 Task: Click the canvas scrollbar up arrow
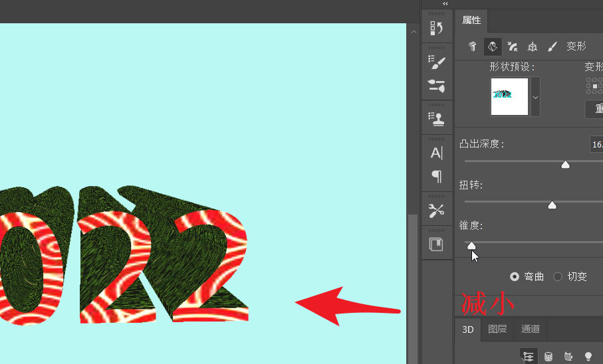tap(414, 33)
